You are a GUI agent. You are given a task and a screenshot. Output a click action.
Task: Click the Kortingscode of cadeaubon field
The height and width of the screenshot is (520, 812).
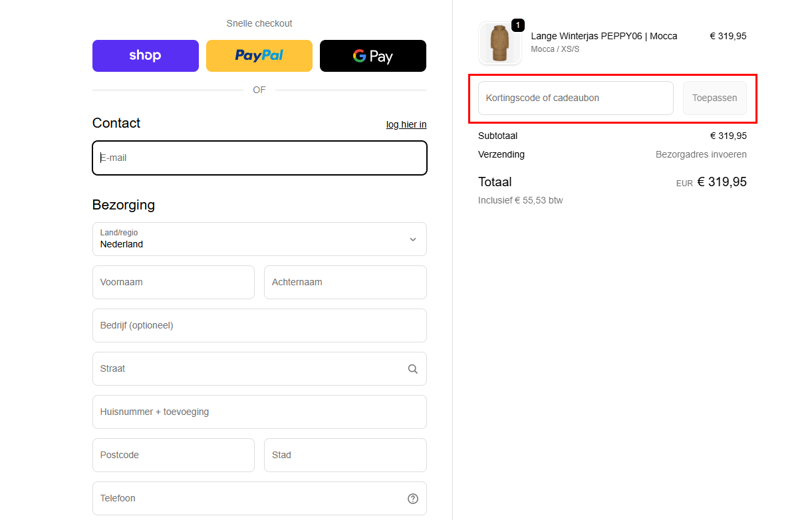tap(575, 98)
